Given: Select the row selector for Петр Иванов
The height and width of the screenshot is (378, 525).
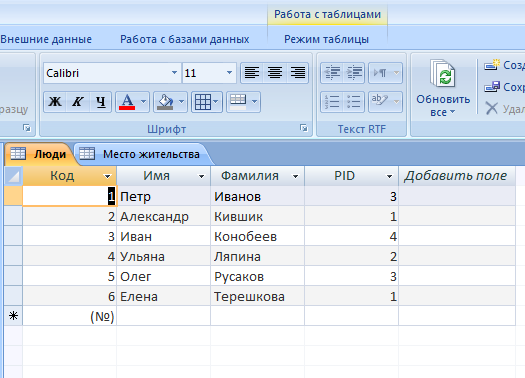Looking at the screenshot, I should [x=13, y=196].
